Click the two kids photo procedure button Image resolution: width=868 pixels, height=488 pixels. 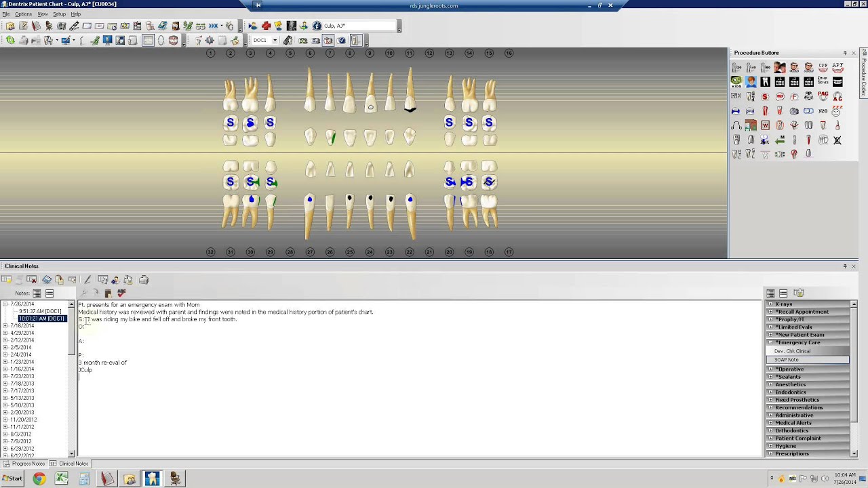click(x=780, y=67)
